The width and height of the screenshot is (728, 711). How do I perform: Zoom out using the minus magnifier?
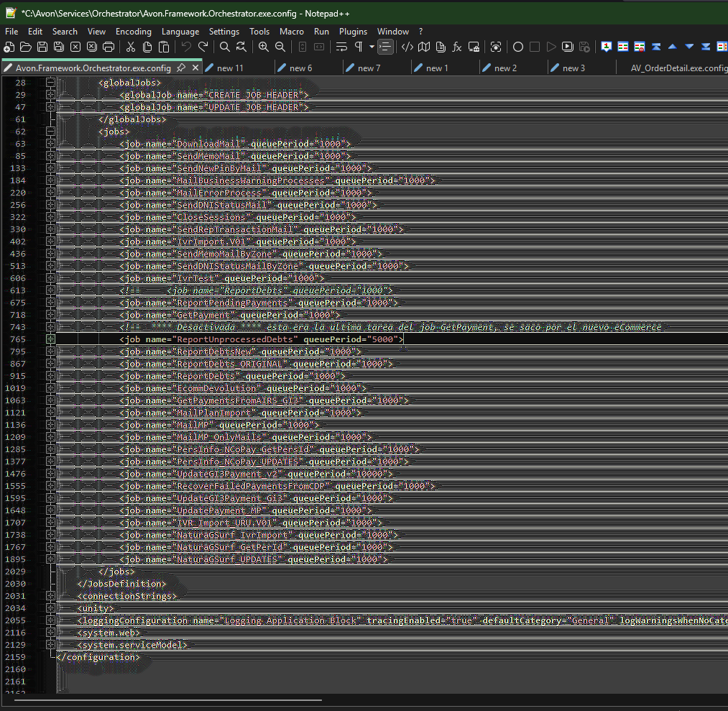[280, 47]
